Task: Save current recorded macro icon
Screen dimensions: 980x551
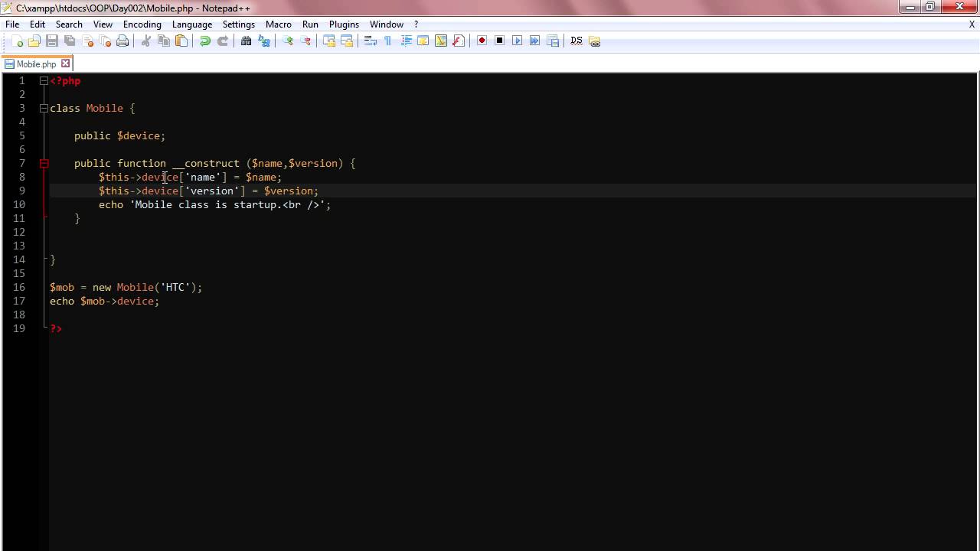Action: (553, 41)
